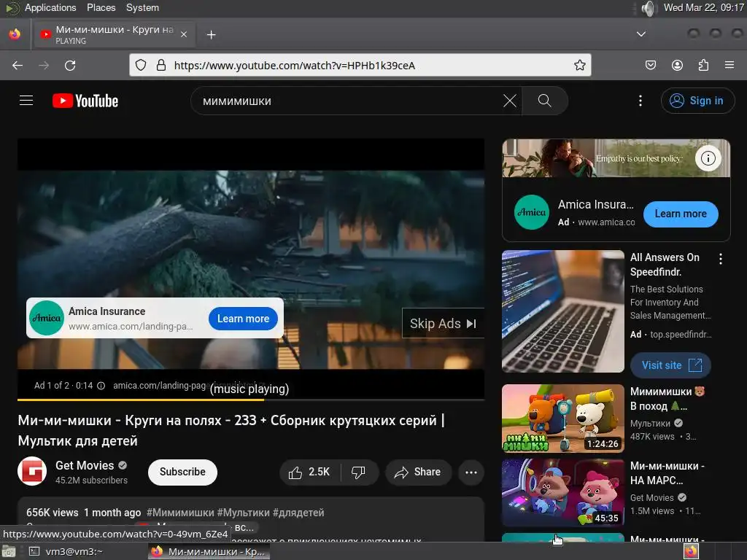Image resolution: width=747 pixels, height=560 pixels.
Task: Share the video
Action: [418, 472]
